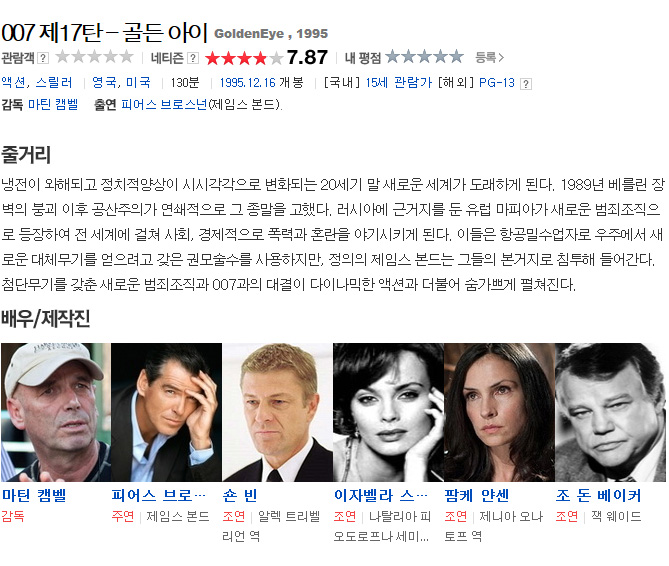669x566 pixels.
Task: Click the 등록 button to register rating
Action: pyautogui.click(x=489, y=58)
